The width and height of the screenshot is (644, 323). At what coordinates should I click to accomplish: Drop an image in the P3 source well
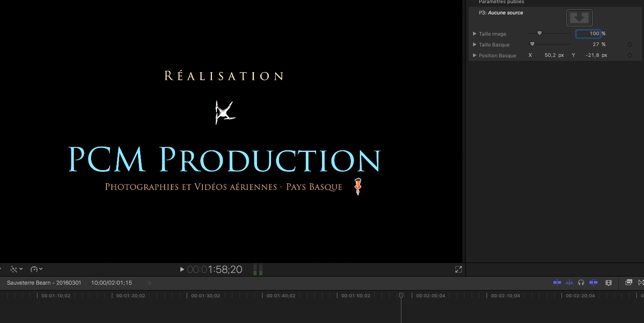[580, 18]
